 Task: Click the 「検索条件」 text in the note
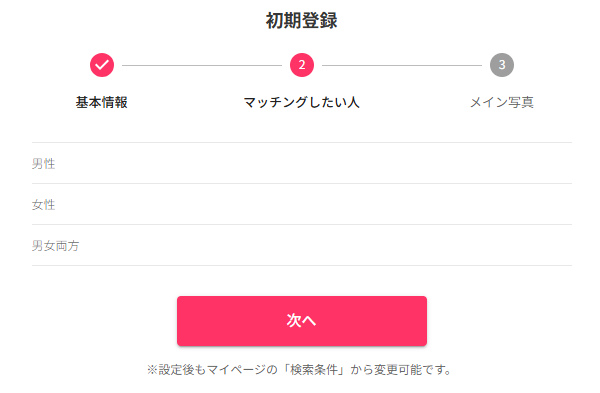click(x=314, y=370)
